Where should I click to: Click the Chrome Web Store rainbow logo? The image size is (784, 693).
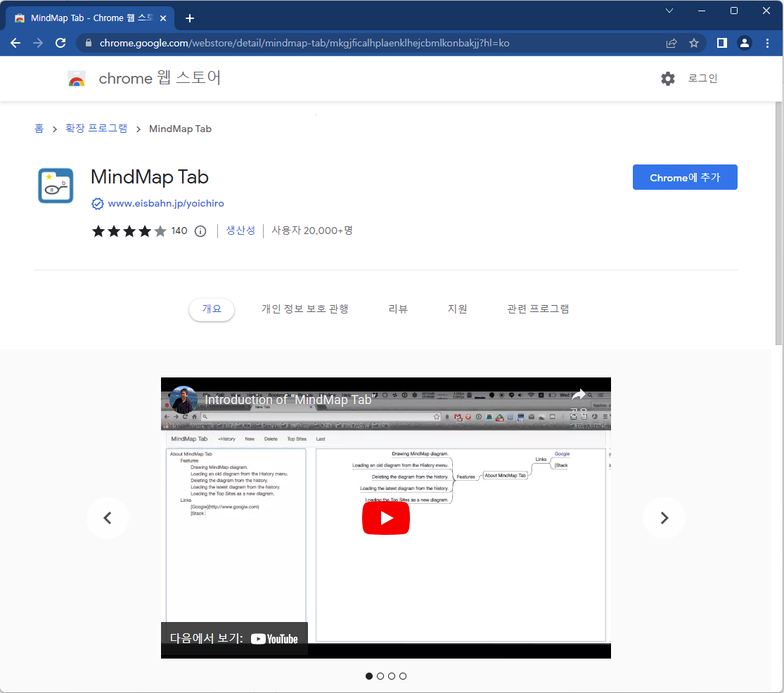[77, 79]
